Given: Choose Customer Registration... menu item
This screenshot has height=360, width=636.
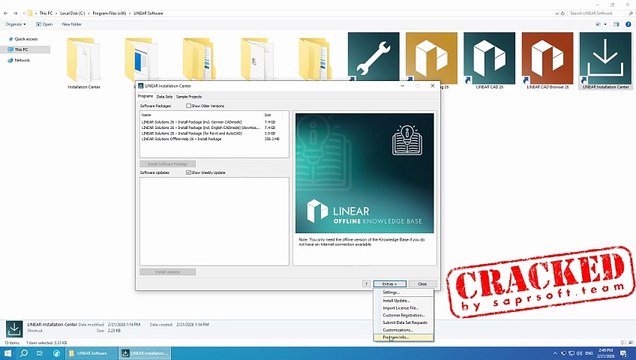Looking at the screenshot, I should coord(404,315).
